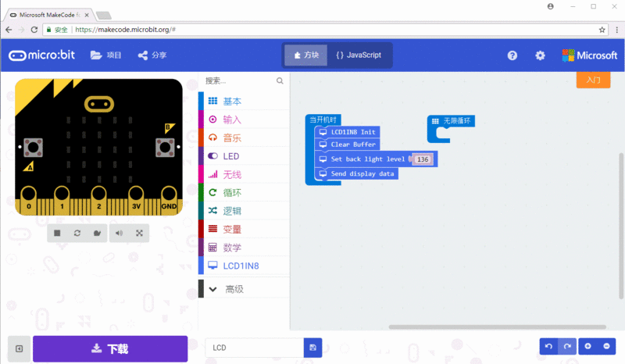Bookmark this page with the star

pyautogui.click(x=602, y=30)
